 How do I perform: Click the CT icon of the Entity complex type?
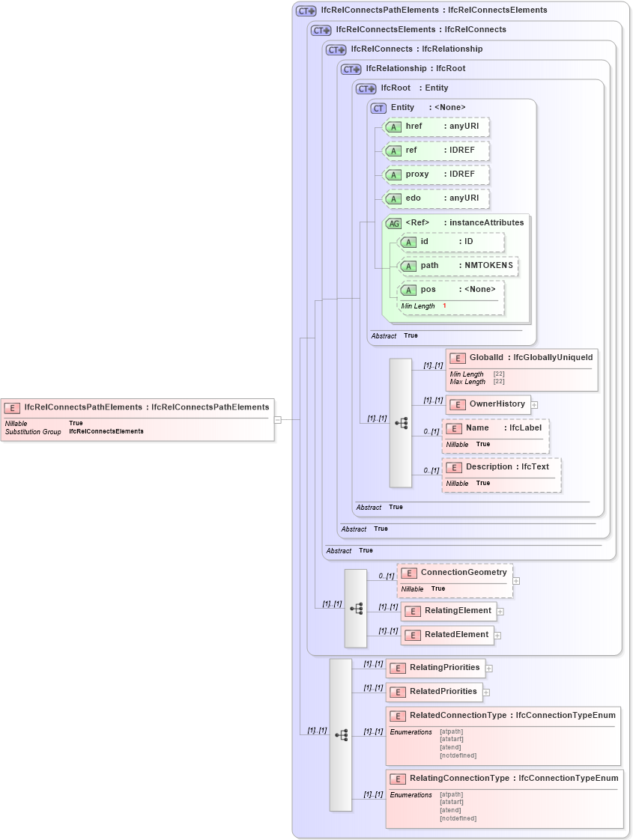[x=378, y=107]
